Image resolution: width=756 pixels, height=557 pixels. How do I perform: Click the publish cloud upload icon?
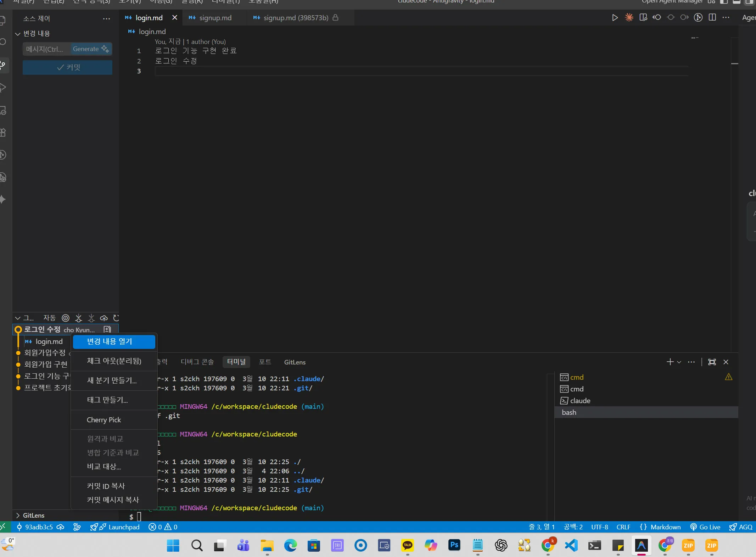pos(104,318)
